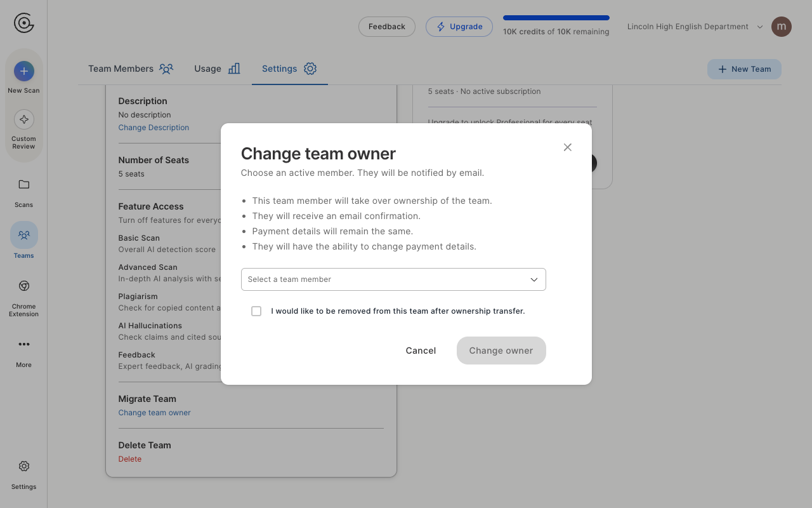Tick the remove me after transfer checkbox
This screenshot has height=508, width=812.
tap(256, 311)
